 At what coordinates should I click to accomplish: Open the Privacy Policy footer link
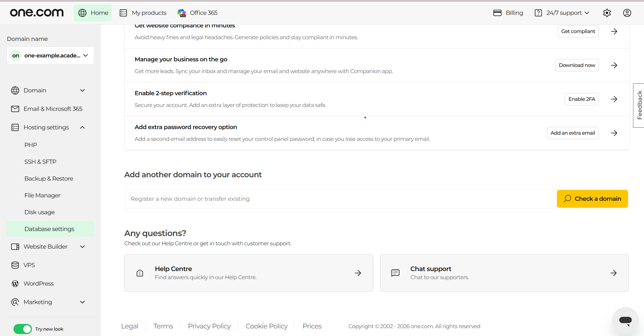click(209, 326)
